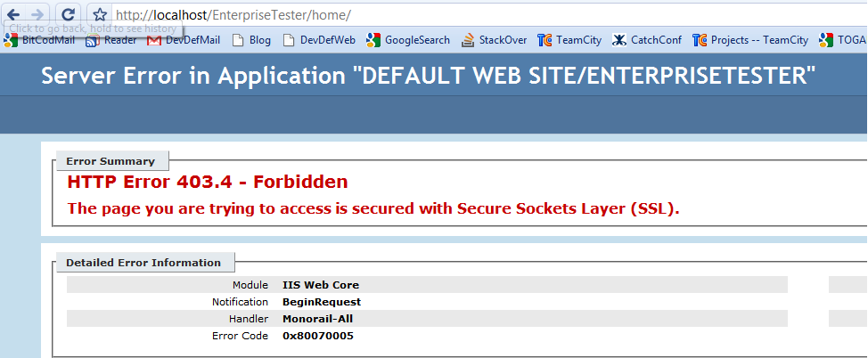
Task: Open the Projects -- TeamCity bookmark
Action: click(751, 40)
